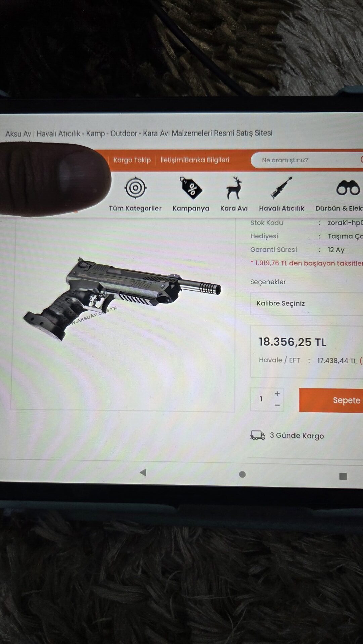Image resolution: width=363 pixels, height=644 pixels.
Task: Tap the Android recent apps square
Action: [343, 476]
